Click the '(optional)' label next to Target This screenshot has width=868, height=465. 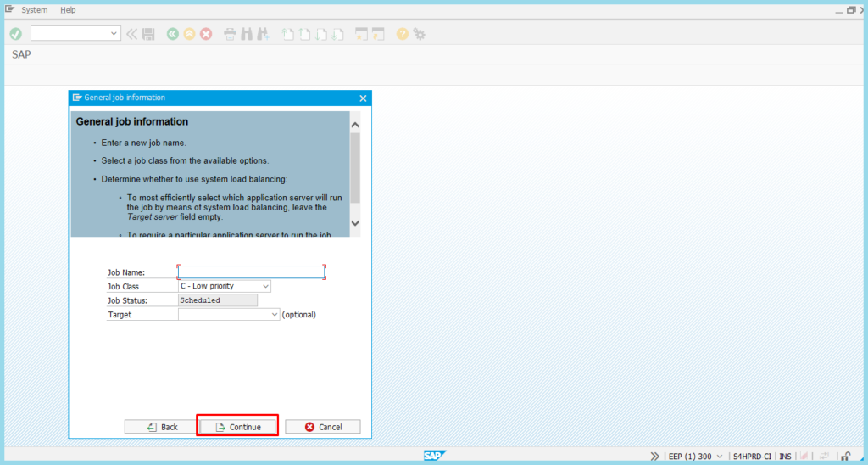[x=299, y=314]
